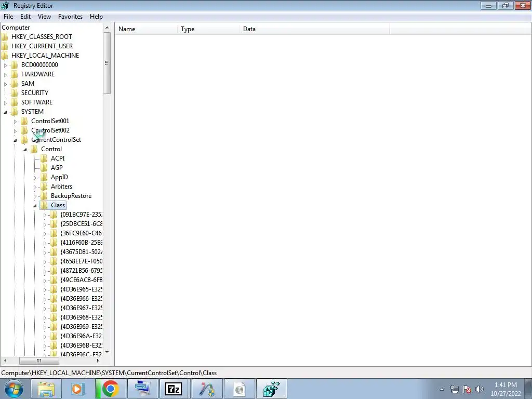Click the HKEY_CURRENT_USER folder icon

pos(5,46)
